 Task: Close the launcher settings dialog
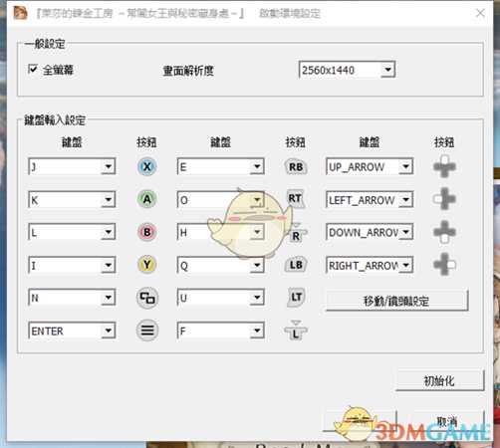[x=480, y=13]
